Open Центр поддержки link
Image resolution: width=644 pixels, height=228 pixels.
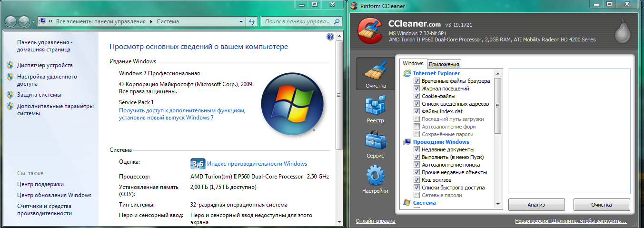pos(40,184)
